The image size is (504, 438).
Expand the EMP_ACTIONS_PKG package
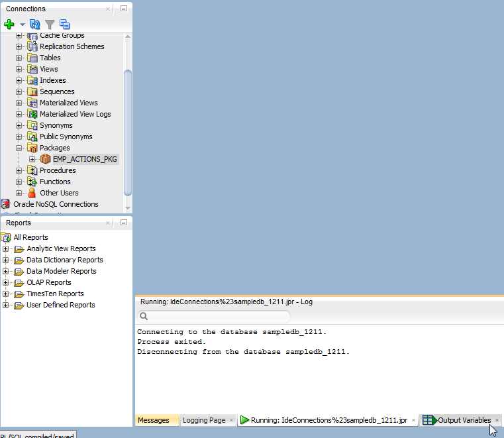pyautogui.click(x=32, y=159)
